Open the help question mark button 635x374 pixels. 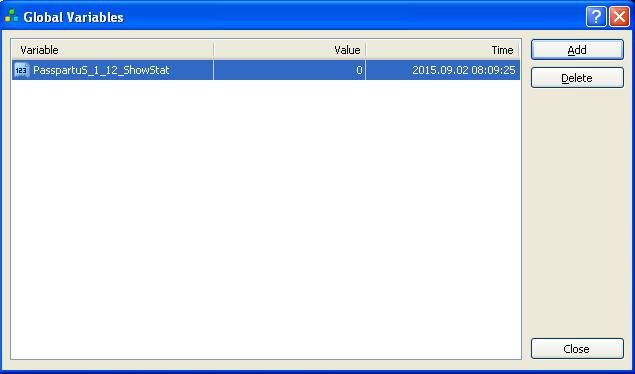click(596, 17)
